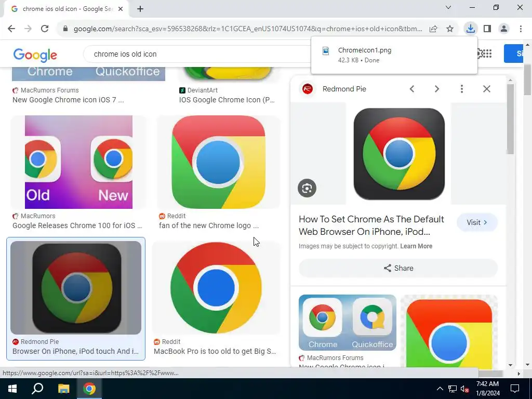Screen dimensions: 532x399
Task: Select related Chrome and Quickoffice thumbnail
Action: 348,323
